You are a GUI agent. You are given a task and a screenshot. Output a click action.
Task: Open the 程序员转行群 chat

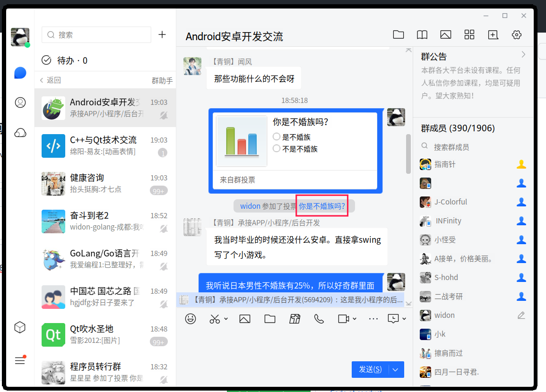click(105, 371)
